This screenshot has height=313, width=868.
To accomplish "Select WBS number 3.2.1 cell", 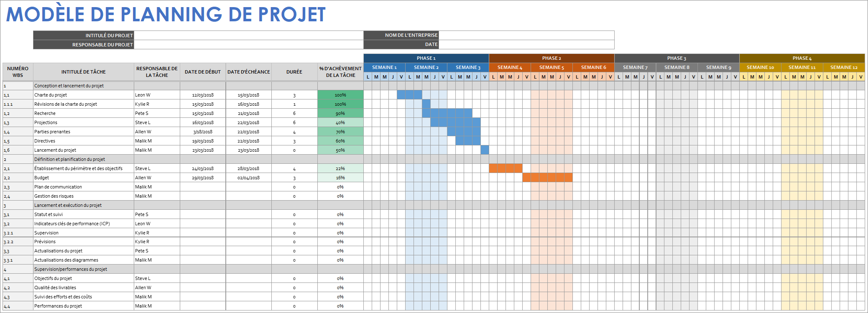I will coord(18,233).
